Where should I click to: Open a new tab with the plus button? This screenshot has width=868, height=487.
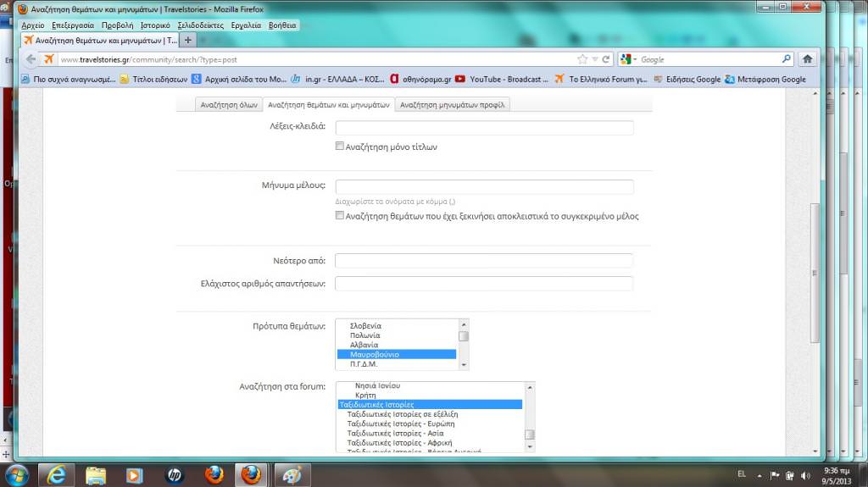pos(187,40)
